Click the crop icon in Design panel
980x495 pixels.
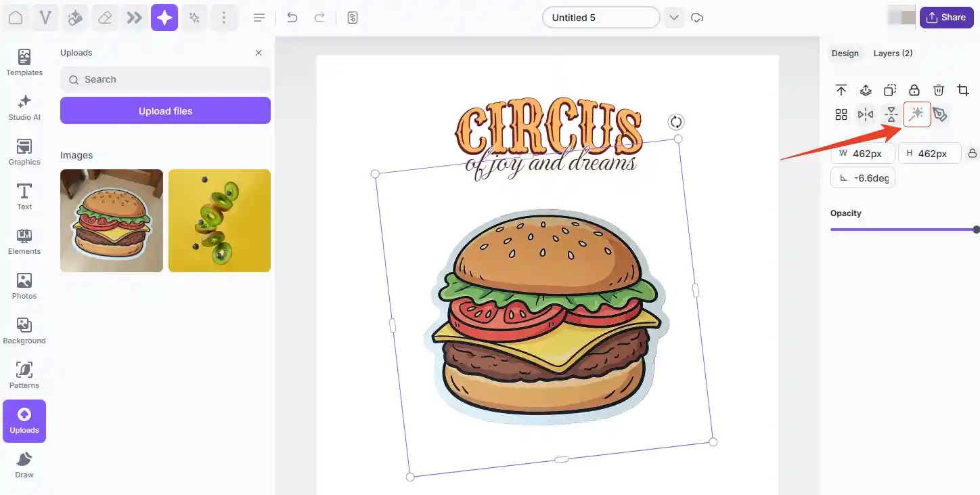(x=962, y=90)
